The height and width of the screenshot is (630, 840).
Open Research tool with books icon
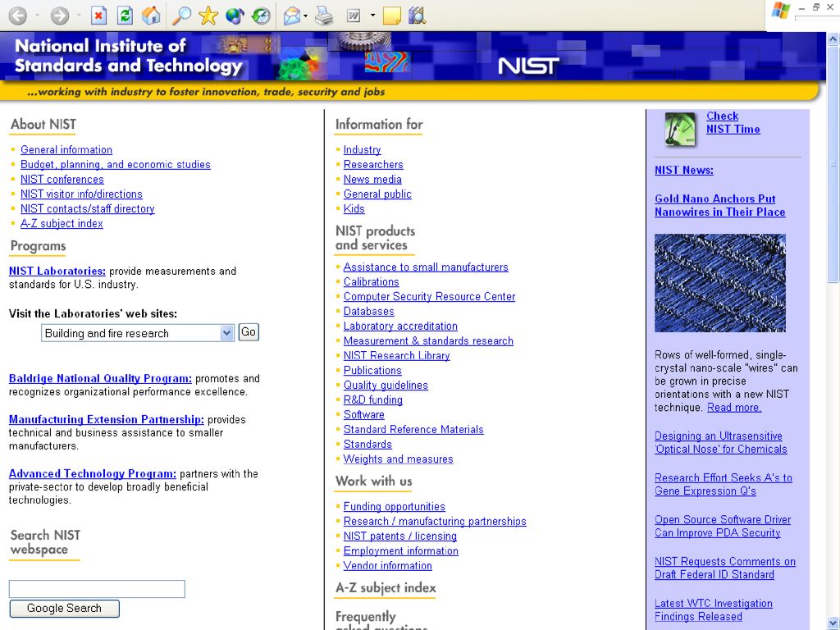[417, 16]
